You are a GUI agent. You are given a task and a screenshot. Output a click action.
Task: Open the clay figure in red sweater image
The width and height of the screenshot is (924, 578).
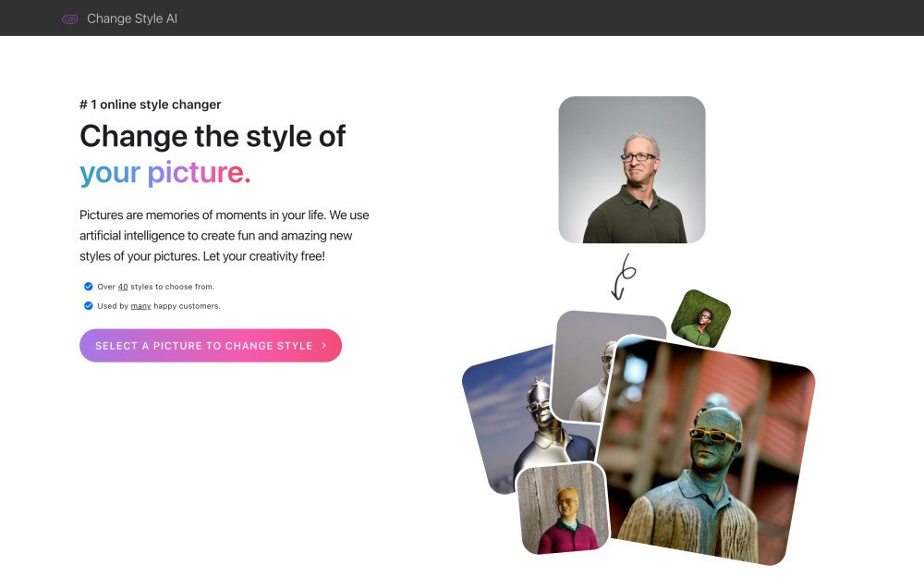coord(562,509)
